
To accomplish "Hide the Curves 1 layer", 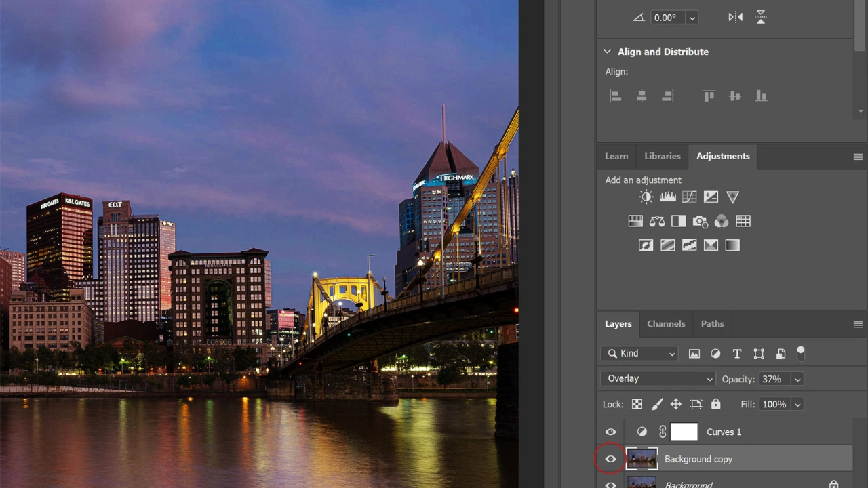I will [x=610, y=432].
